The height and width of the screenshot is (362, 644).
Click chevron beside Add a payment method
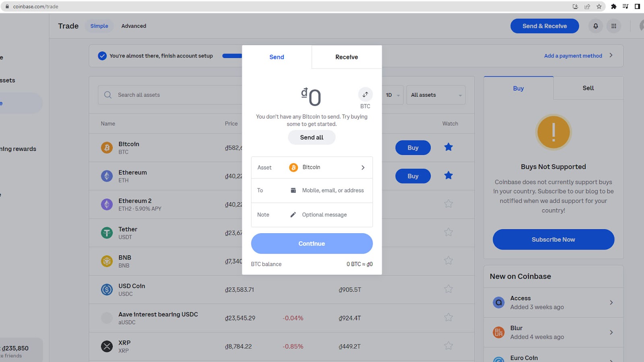pos(611,56)
